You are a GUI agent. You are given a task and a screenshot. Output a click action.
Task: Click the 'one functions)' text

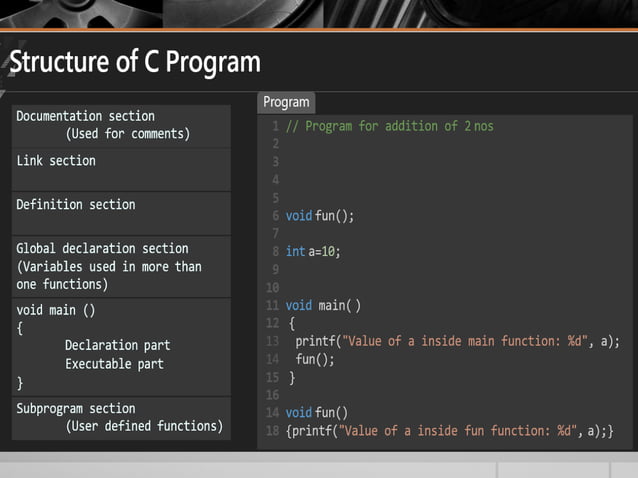[x=62, y=284]
